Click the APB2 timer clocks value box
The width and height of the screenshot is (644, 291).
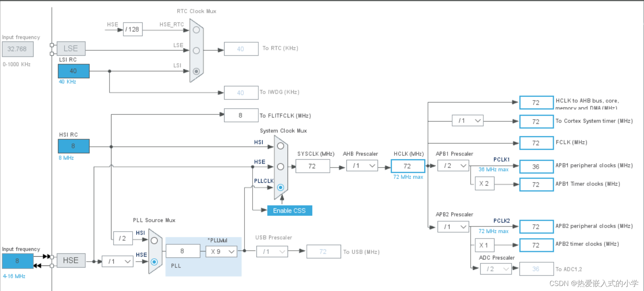(536, 245)
